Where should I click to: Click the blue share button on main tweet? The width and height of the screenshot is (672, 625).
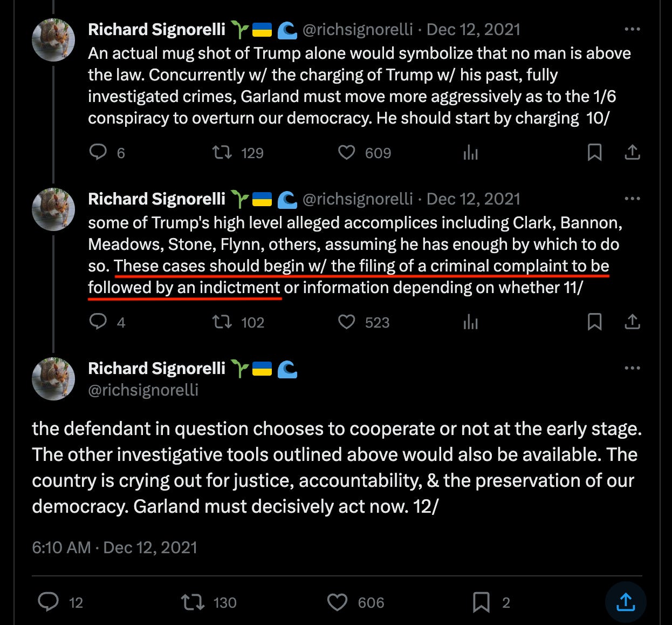click(x=626, y=602)
